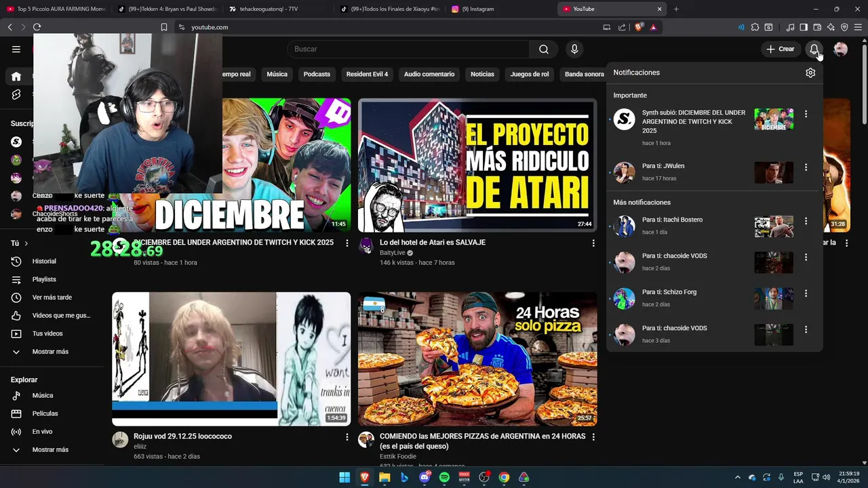
Task: Open the Rojuu vod video thumbnail
Action: click(231, 359)
